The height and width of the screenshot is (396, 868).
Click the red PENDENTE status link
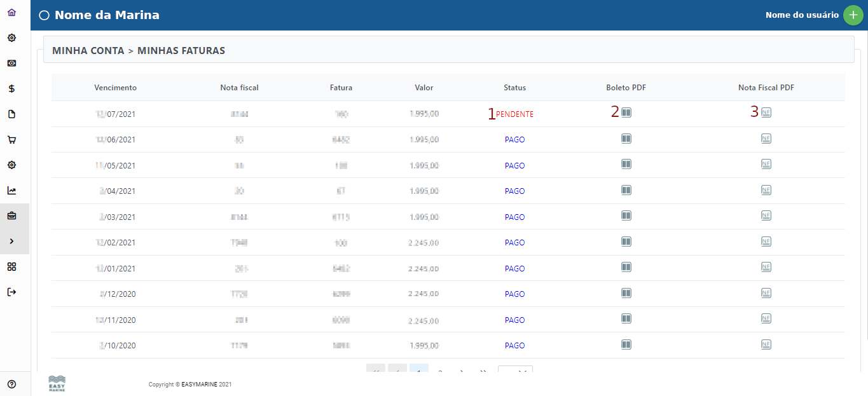click(x=514, y=114)
